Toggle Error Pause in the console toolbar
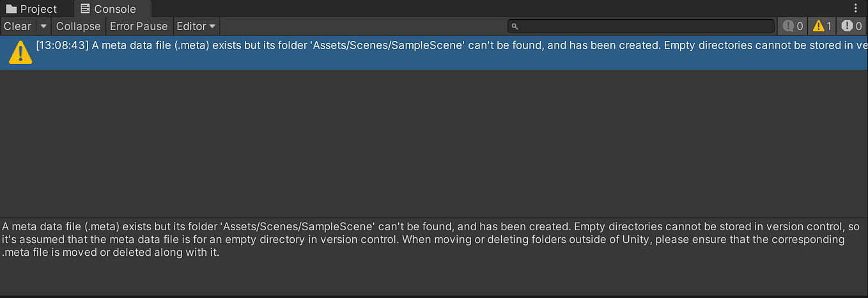 (139, 26)
